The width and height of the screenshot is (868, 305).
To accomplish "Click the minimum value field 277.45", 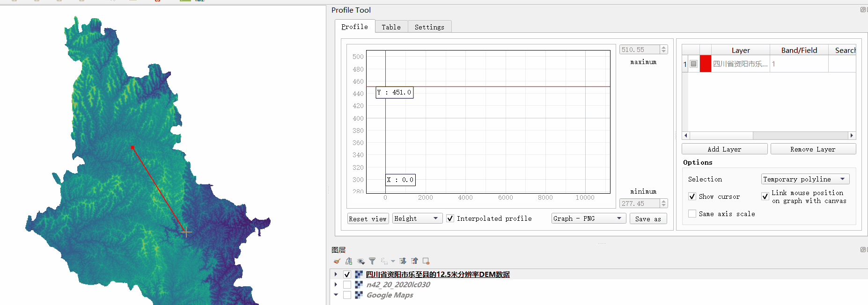I will (x=640, y=203).
